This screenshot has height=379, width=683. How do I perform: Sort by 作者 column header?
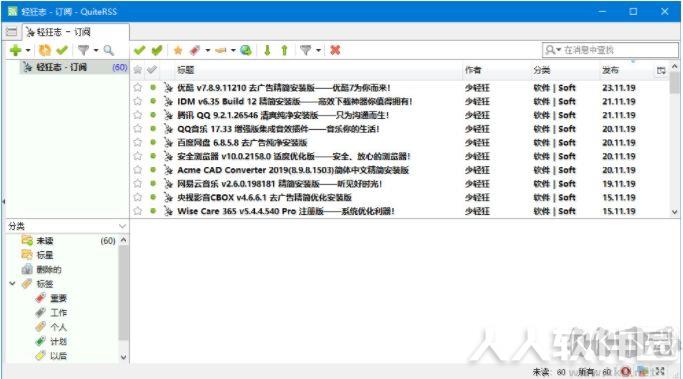(x=473, y=70)
